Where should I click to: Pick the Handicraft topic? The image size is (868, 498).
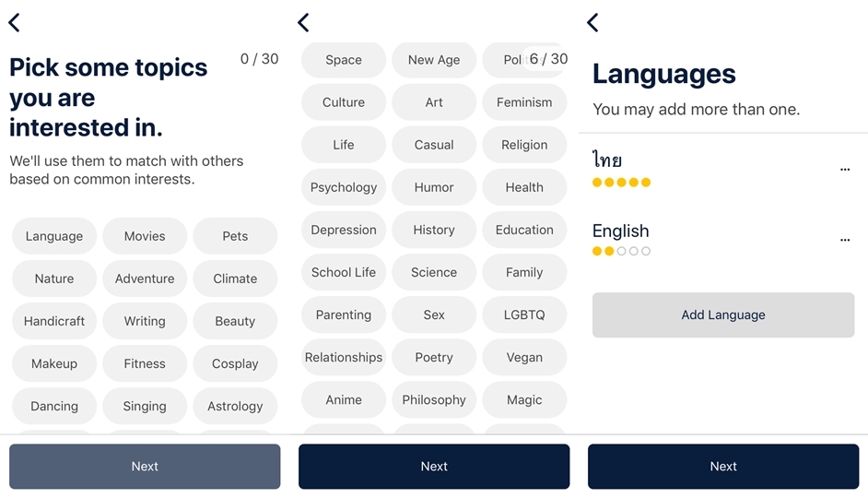point(54,321)
